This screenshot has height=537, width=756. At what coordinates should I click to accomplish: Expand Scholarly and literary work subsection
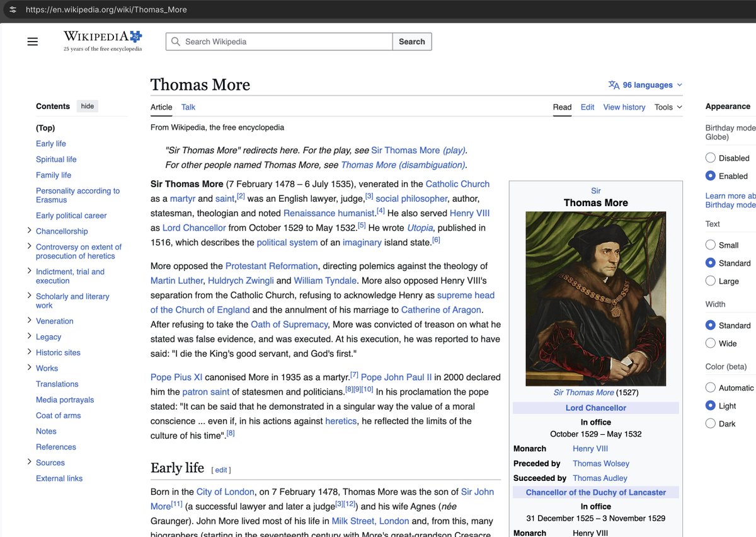(29, 296)
